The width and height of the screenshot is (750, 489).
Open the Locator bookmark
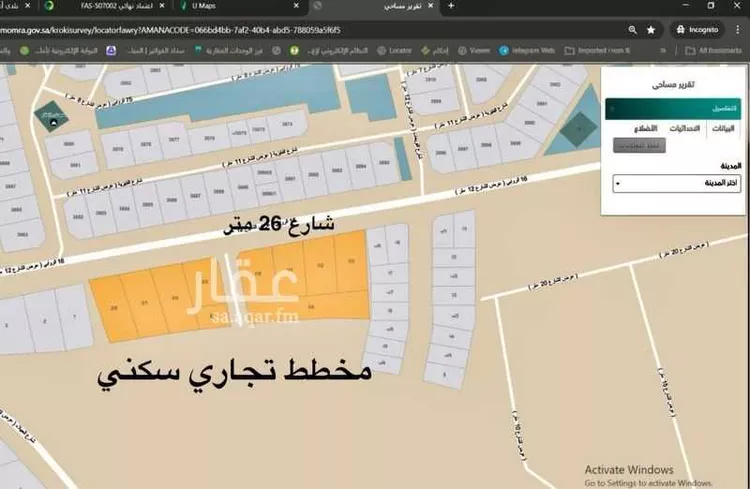[x=395, y=50]
